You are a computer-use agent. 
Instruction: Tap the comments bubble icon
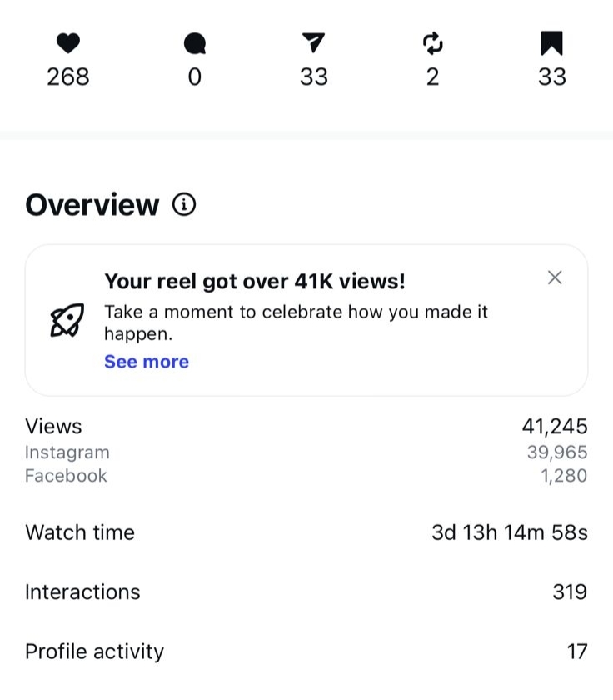pyautogui.click(x=195, y=43)
